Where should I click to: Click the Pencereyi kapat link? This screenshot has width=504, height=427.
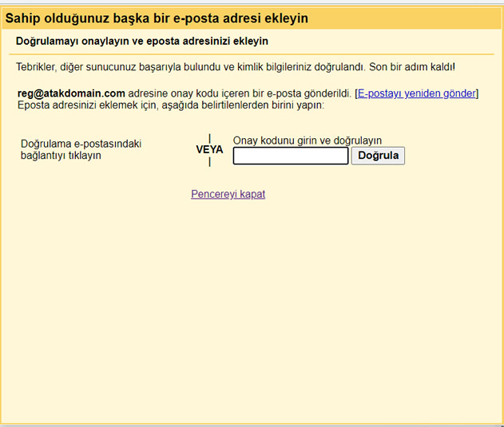coord(228,194)
